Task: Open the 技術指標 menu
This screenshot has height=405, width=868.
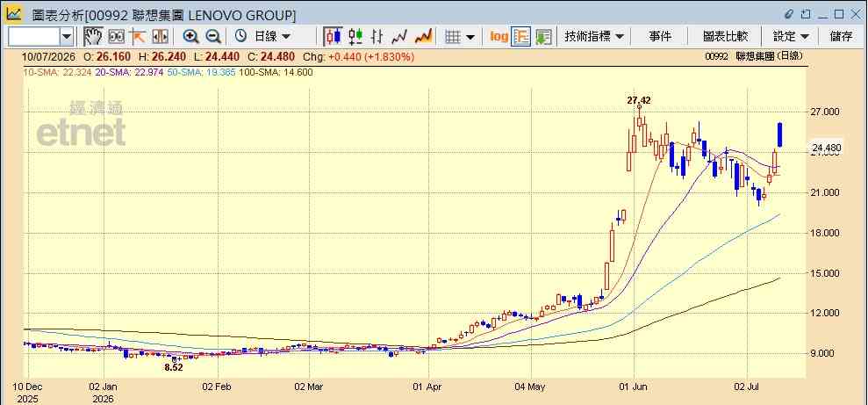Action: (594, 37)
